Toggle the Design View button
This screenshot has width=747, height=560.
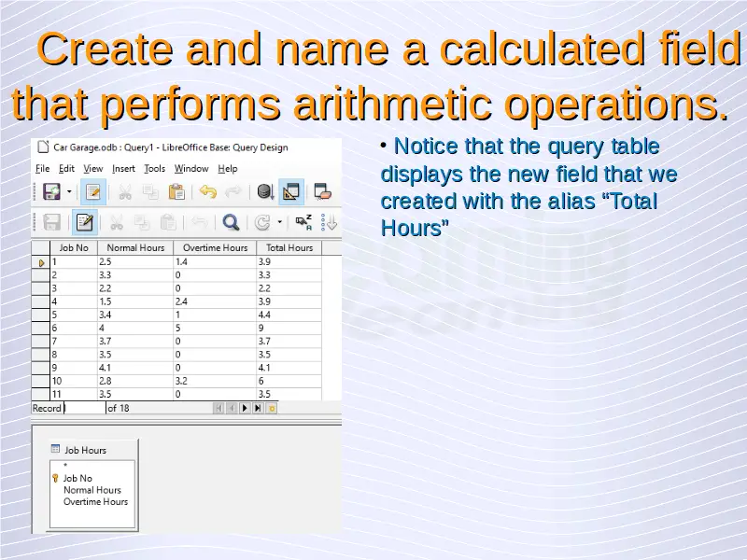point(291,192)
